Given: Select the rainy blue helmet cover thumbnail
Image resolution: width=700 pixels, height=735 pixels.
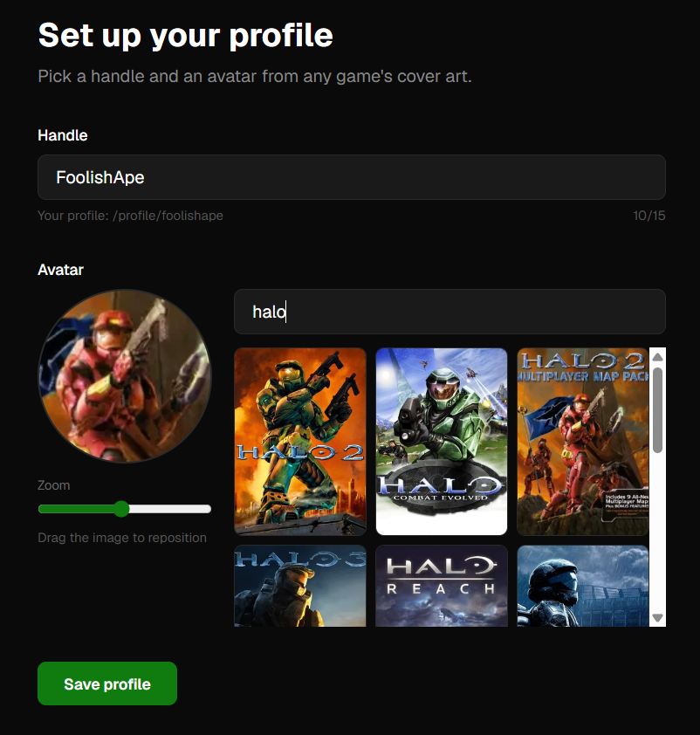Looking at the screenshot, I should click(583, 586).
